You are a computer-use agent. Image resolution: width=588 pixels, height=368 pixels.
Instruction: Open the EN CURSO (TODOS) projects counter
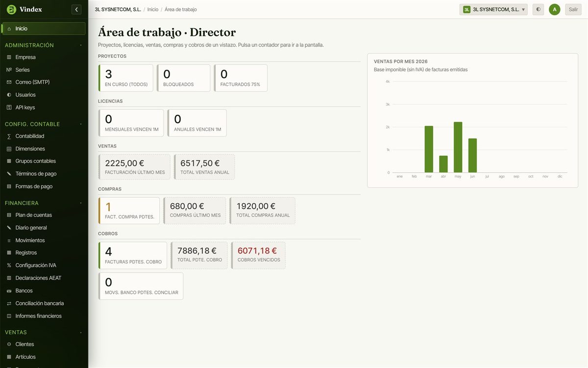[126, 78]
